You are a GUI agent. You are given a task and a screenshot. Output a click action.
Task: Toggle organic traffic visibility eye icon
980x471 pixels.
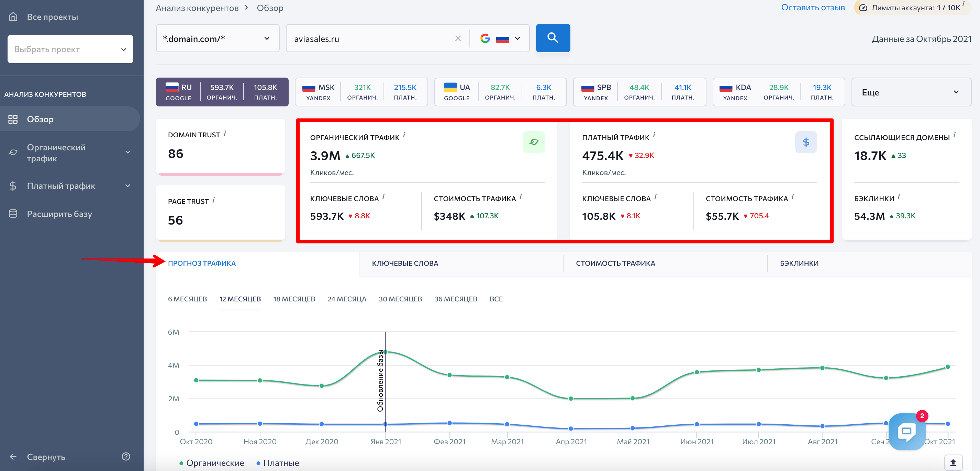point(533,142)
